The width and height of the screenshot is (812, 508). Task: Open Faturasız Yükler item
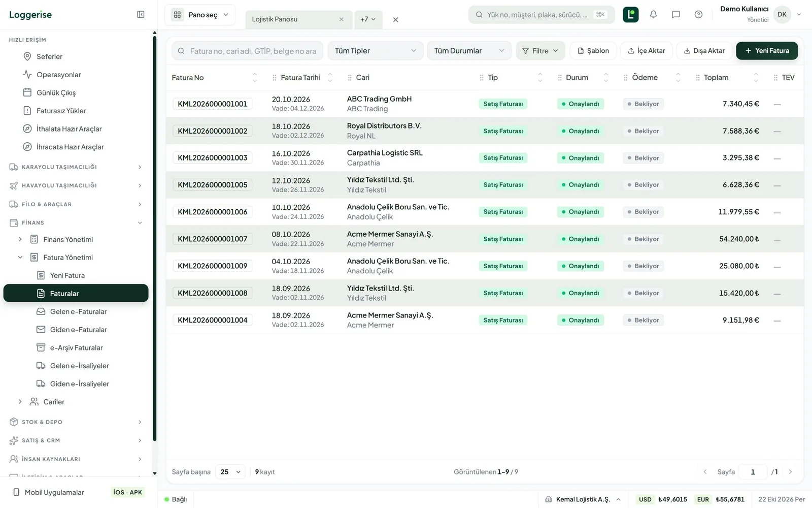click(x=61, y=111)
